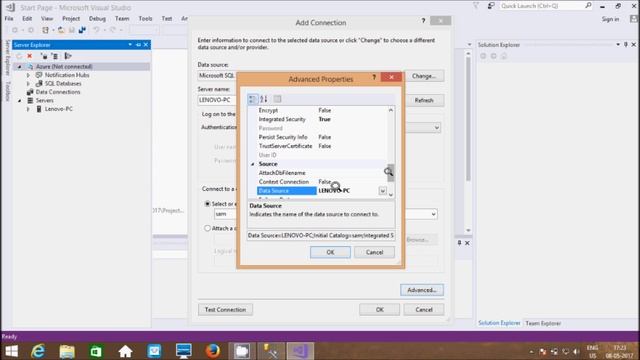The height and width of the screenshot is (360, 640).
Task: Open the Project menu
Action: (x=71, y=18)
